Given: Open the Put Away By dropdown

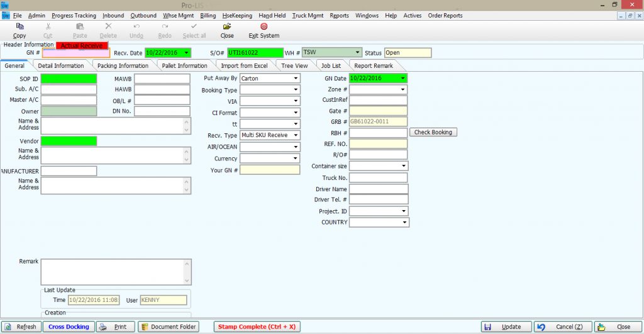Looking at the screenshot, I should 296,79.
